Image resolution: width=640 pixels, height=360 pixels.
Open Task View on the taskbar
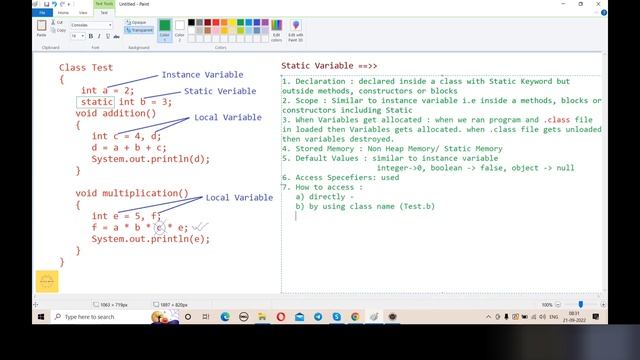coord(206,317)
